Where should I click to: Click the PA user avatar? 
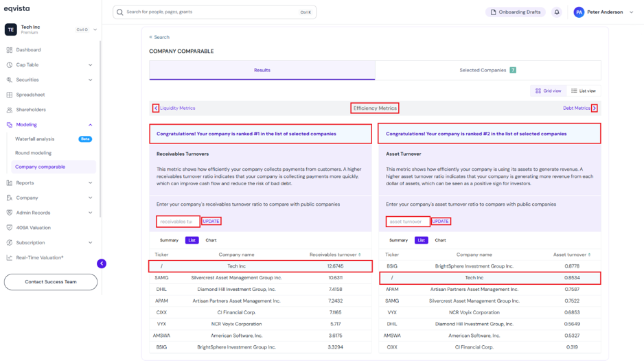579,12
